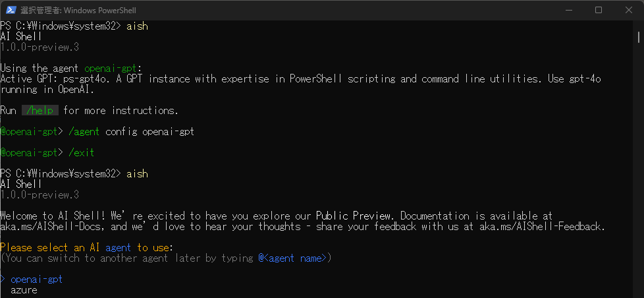Click the /agent config openai-gpt command
Viewport: 644px width, 298px height.
click(x=131, y=132)
